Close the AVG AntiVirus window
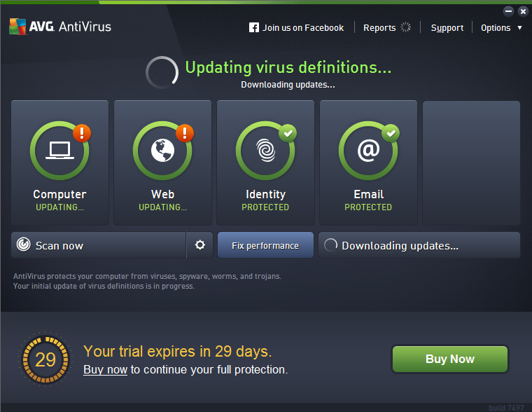 click(523, 11)
